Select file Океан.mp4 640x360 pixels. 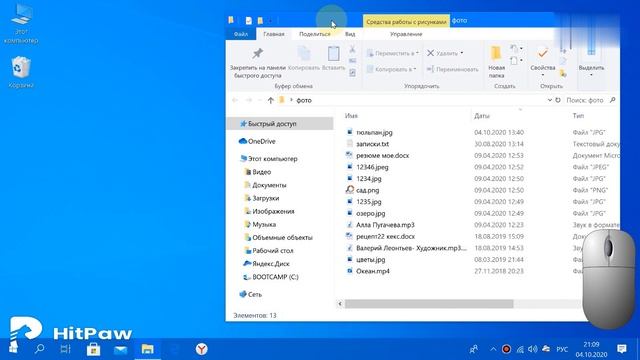click(373, 271)
